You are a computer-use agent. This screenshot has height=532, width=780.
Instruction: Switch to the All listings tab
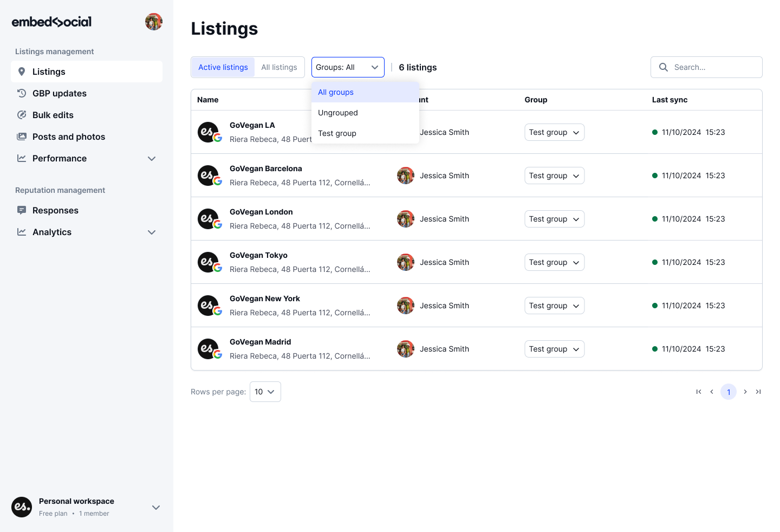click(x=279, y=67)
